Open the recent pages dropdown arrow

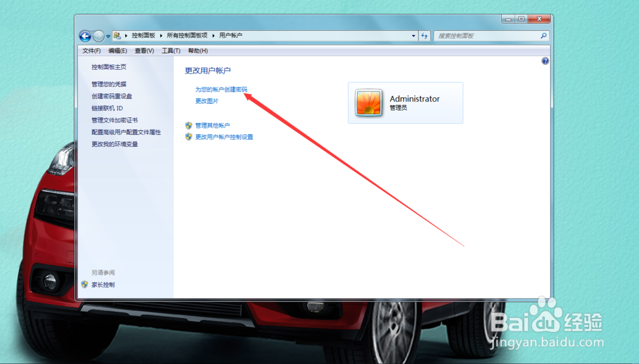tap(108, 36)
